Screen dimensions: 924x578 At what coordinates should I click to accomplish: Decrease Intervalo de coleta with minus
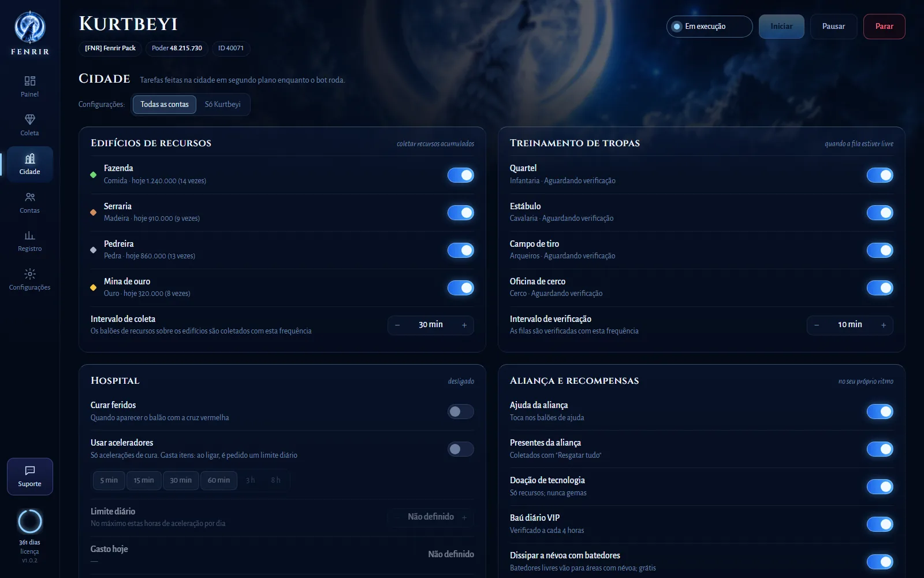[x=397, y=325]
